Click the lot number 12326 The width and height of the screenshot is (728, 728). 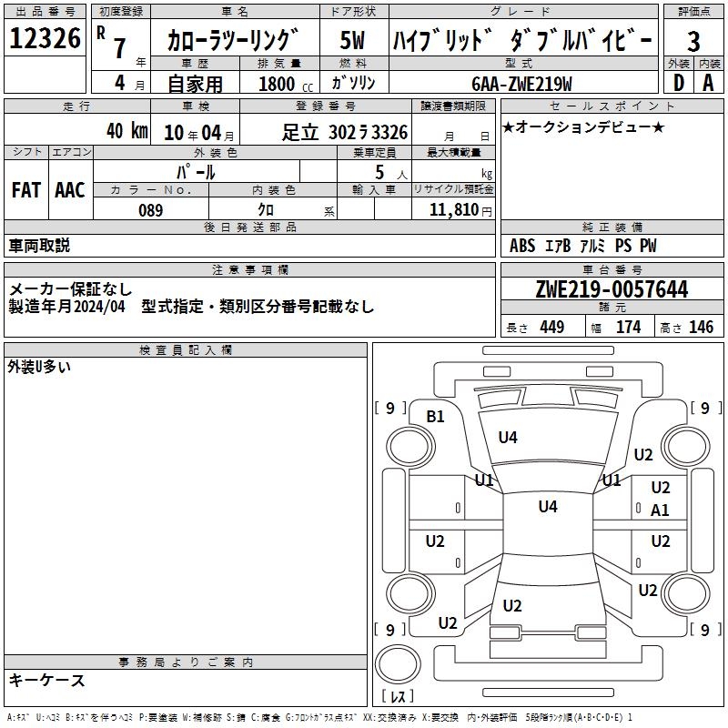pyautogui.click(x=45, y=38)
